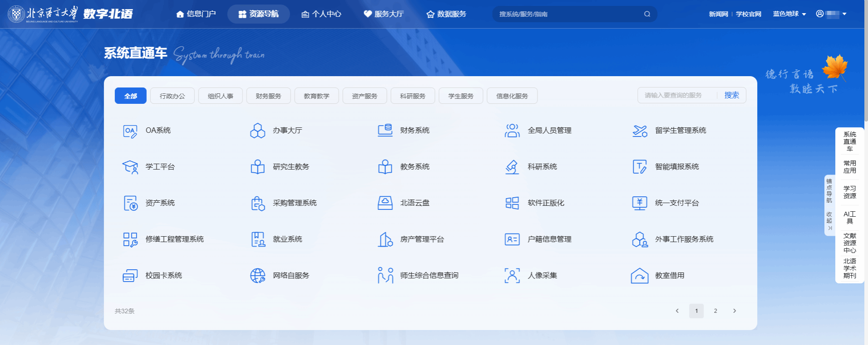Open the OA系统 icon
The height and width of the screenshot is (345, 868).
tap(130, 131)
